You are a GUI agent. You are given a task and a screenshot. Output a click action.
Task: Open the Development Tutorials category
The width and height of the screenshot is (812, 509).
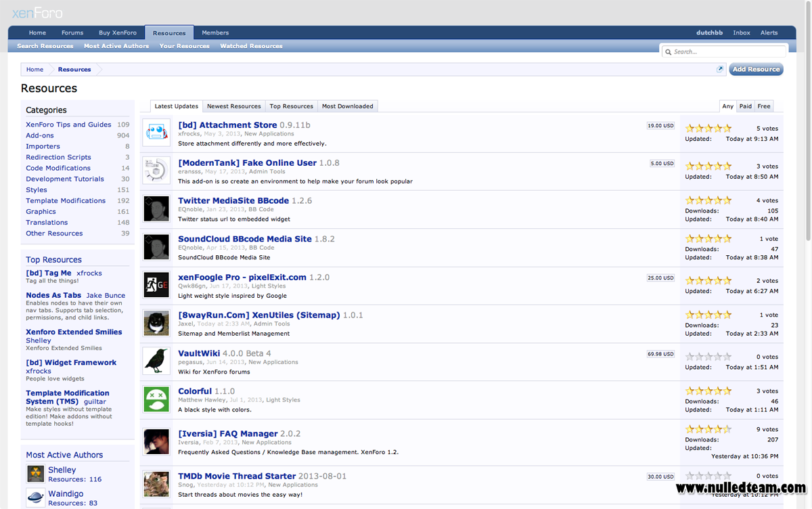(65, 179)
